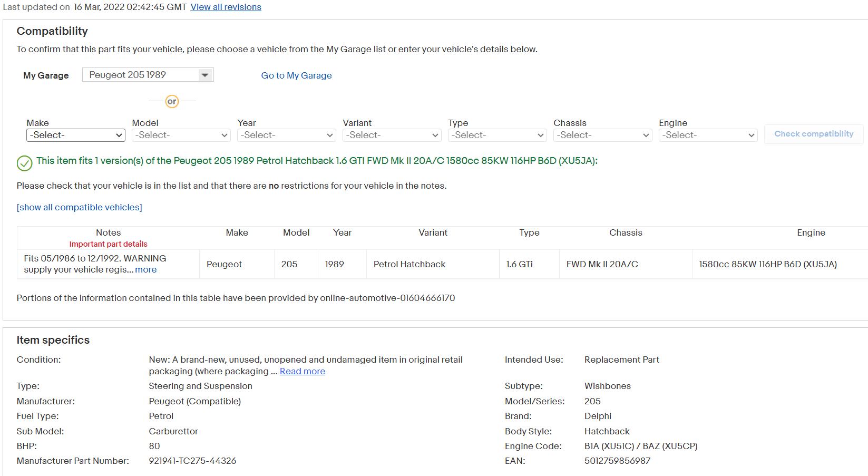Select the Carburettor sub model value

(173, 431)
